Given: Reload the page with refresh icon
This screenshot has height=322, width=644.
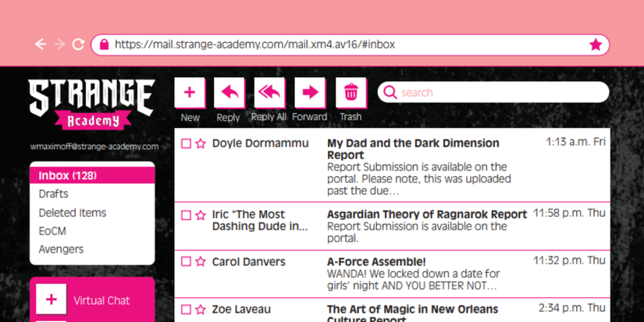Looking at the screenshot, I should (x=78, y=44).
